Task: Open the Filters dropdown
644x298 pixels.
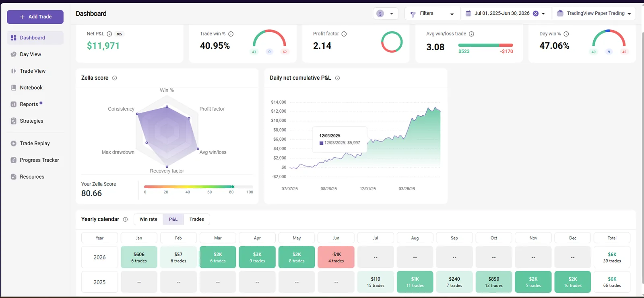Action: tap(432, 13)
